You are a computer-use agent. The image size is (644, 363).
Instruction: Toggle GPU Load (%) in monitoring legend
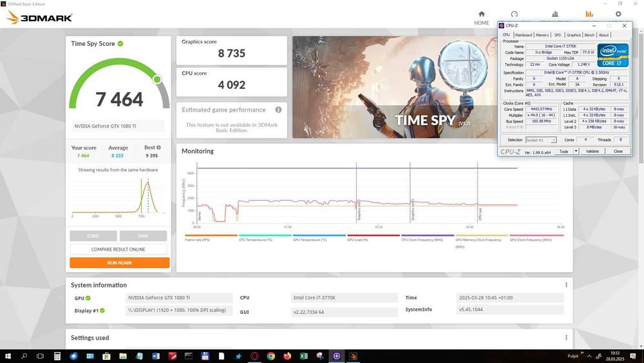374,238
